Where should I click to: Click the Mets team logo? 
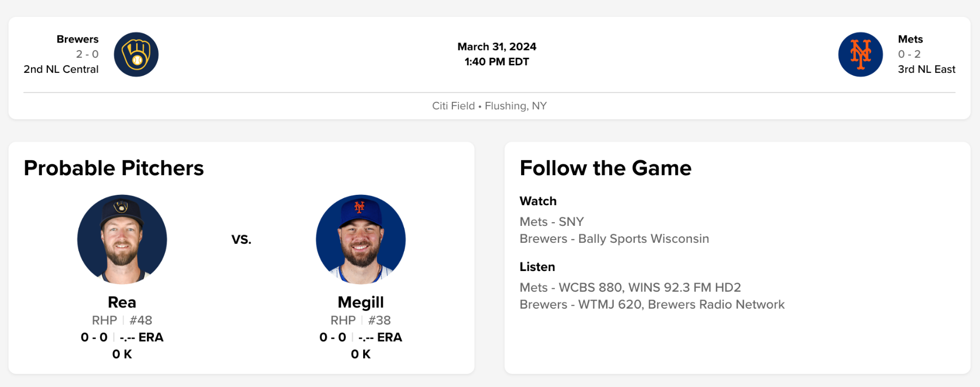860,54
